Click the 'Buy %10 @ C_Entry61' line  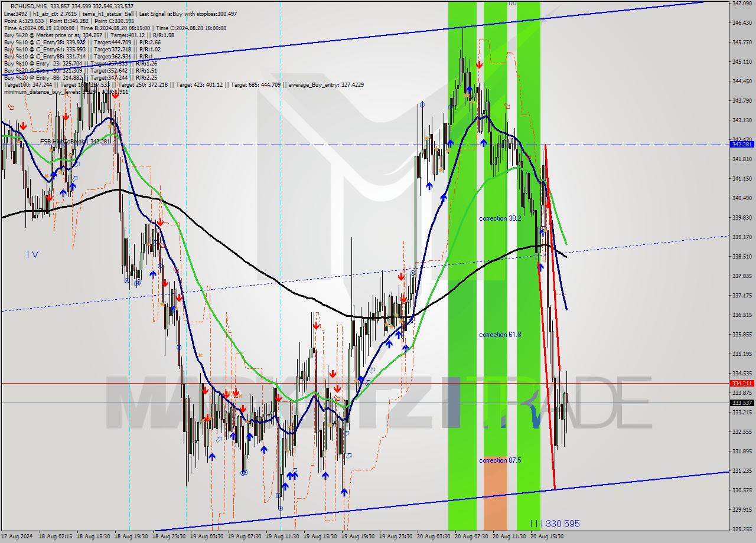pos(82,49)
